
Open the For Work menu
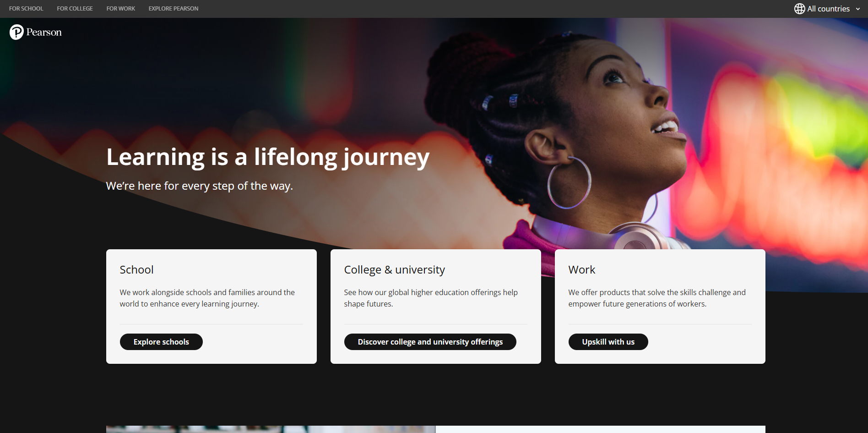(x=121, y=9)
